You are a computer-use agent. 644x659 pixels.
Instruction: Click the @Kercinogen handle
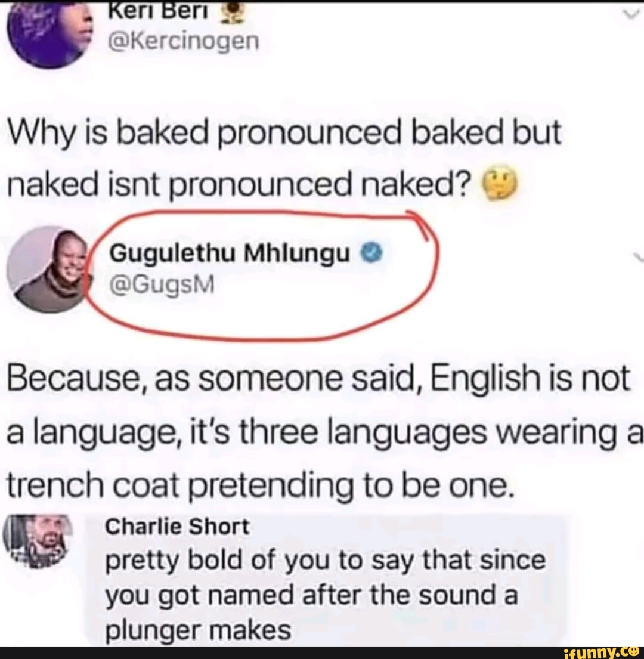tap(184, 41)
